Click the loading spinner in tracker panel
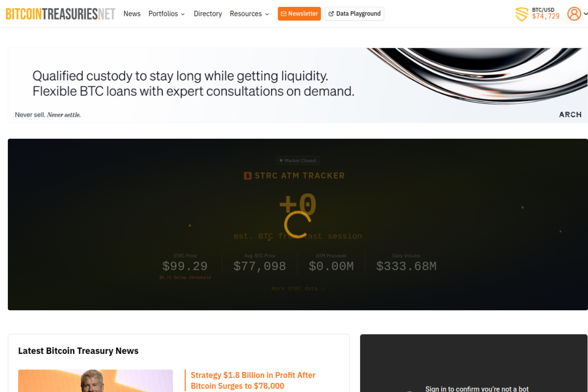 coord(298,225)
